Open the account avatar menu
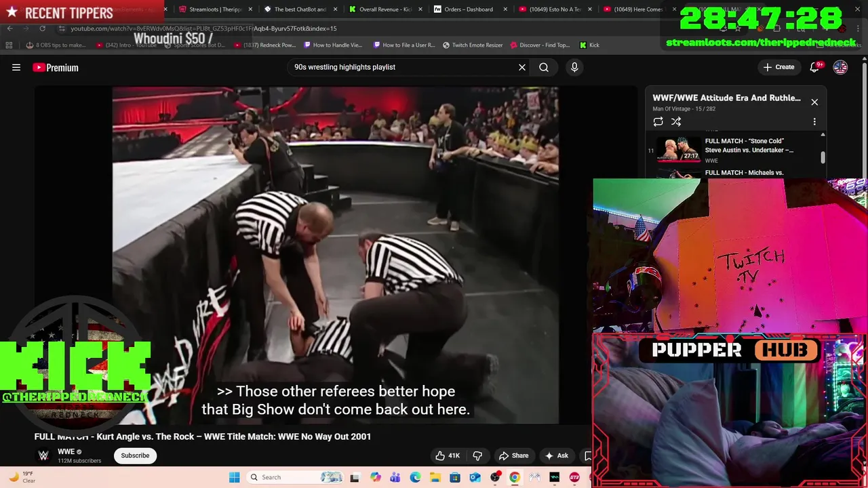Image resolution: width=868 pixels, height=488 pixels. pyautogui.click(x=840, y=67)
